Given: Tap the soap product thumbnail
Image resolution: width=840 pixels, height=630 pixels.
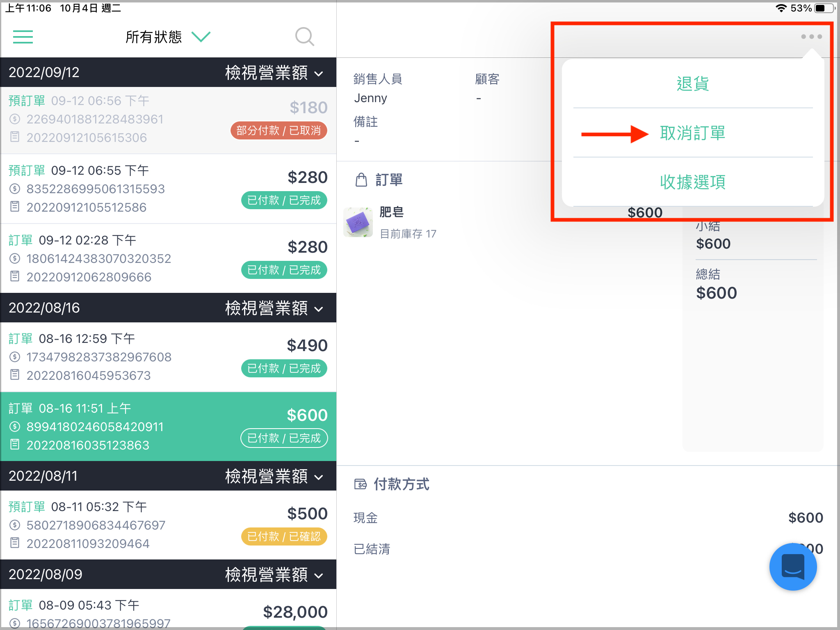Looking at the screenshot, I should tap(358, 222).
